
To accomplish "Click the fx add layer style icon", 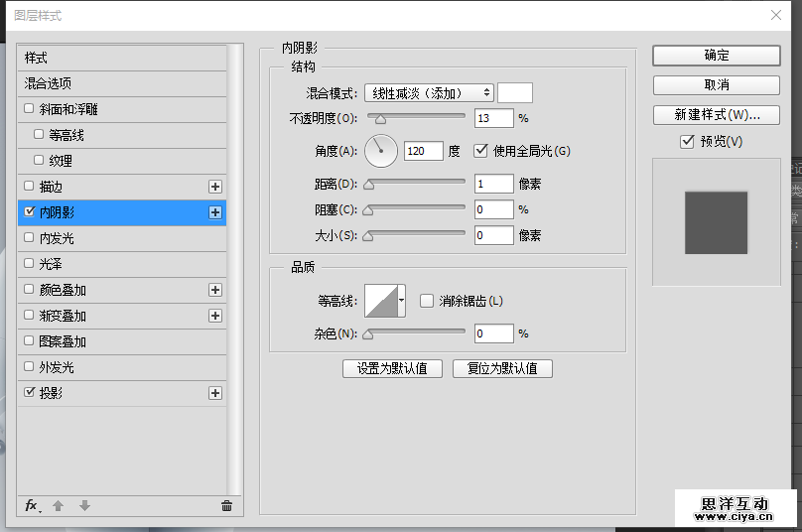I will pos(31,505).
